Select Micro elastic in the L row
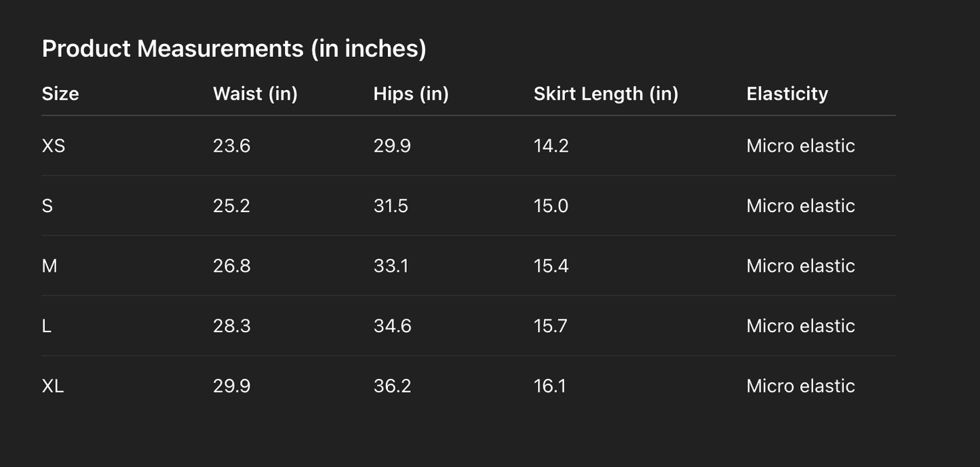The height and width of the screenshot is (467, 980). pyautogui.click(x=800, y=326)
